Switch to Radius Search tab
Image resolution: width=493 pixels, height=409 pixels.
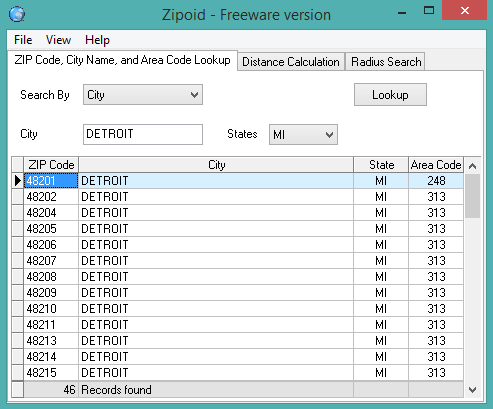pyautogui.click(x=386, y=62)
